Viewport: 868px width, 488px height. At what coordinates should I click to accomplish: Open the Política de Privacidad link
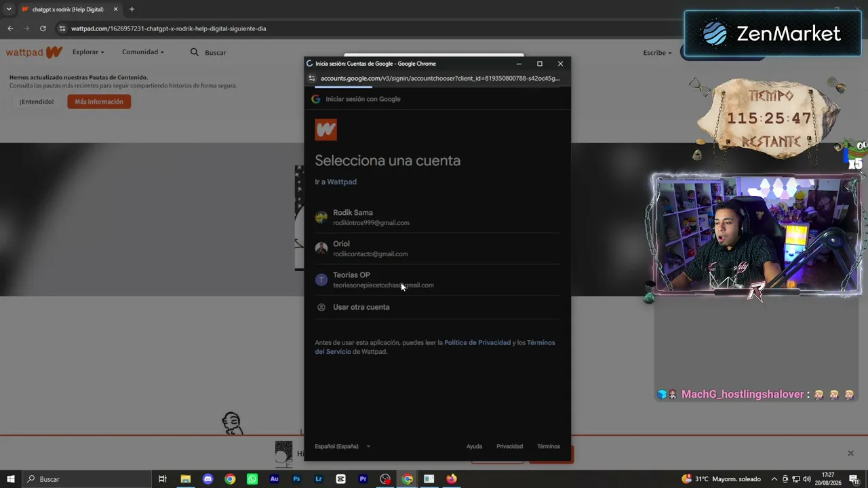477,343
